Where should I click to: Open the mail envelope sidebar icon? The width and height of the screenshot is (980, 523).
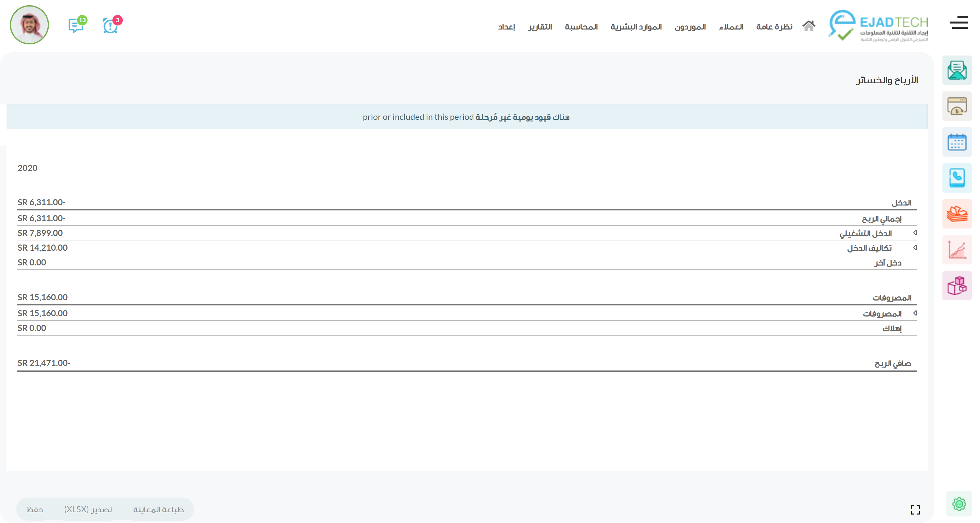click(x=956, y=70)
